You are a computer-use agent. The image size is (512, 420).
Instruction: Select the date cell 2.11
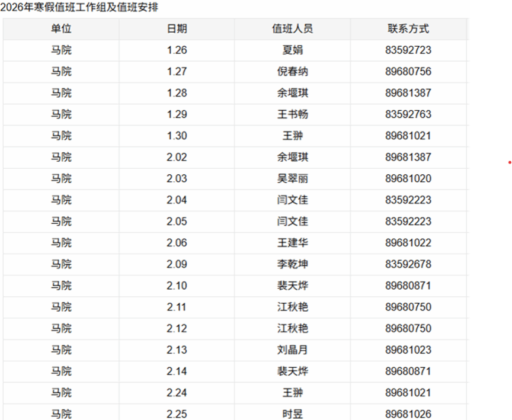coord(177,307)
